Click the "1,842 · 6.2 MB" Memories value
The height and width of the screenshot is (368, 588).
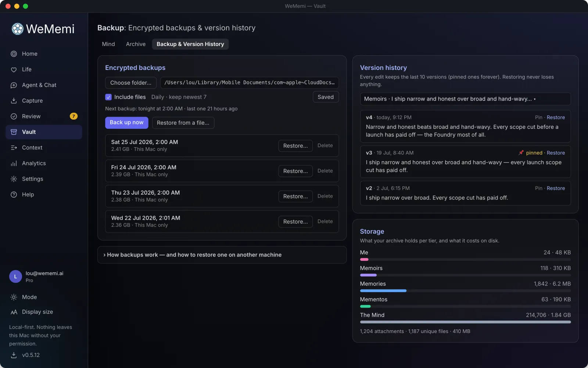point(552,284)
